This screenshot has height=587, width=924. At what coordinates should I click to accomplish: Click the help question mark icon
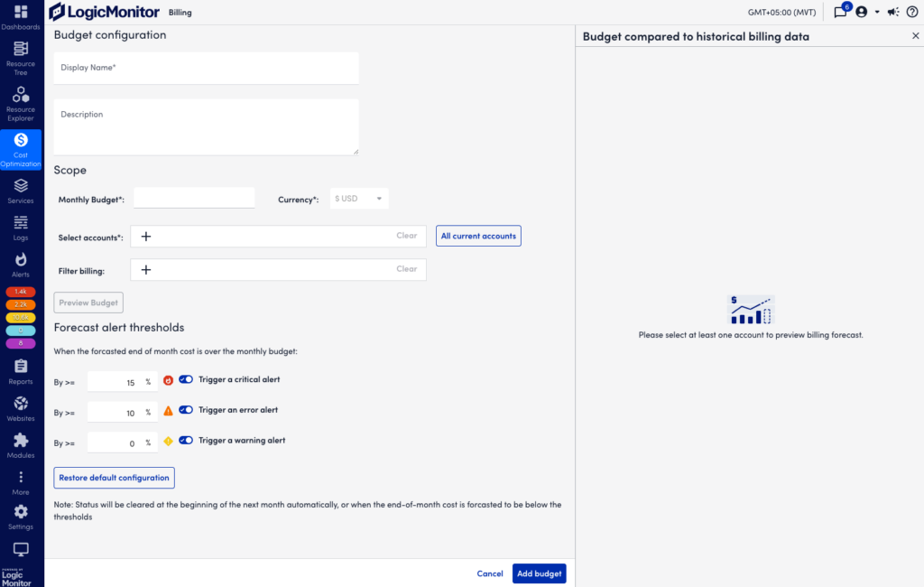(911, 11)
